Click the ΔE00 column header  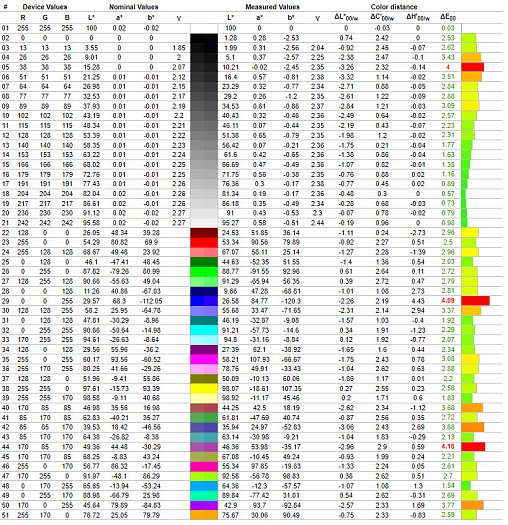448,17
